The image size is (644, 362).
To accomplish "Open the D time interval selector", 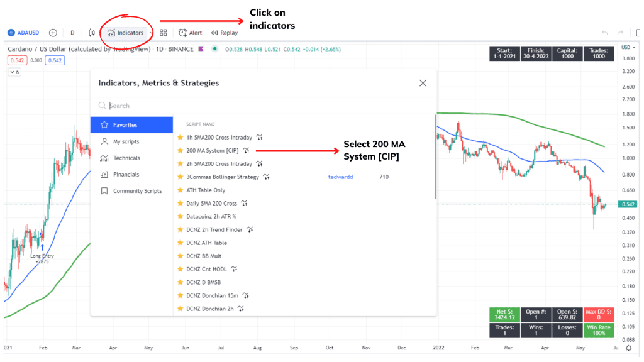I will (72, 33).
